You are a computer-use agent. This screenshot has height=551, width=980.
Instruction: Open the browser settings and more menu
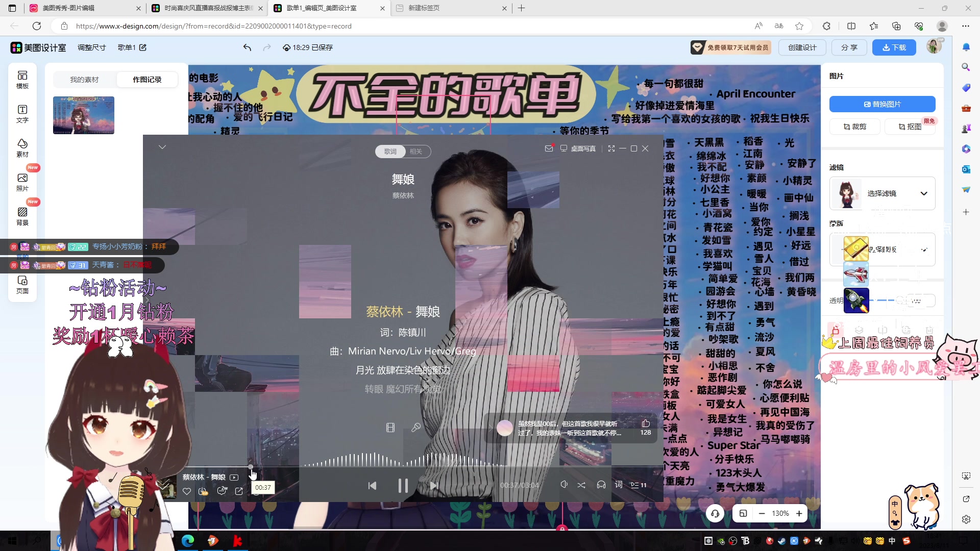coord(966,26)
